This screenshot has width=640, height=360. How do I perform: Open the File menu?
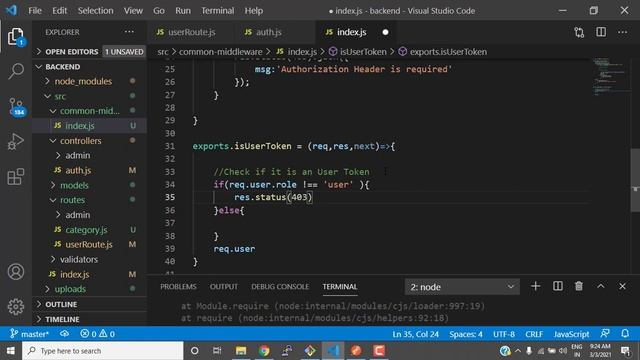(x=35, y=11)
